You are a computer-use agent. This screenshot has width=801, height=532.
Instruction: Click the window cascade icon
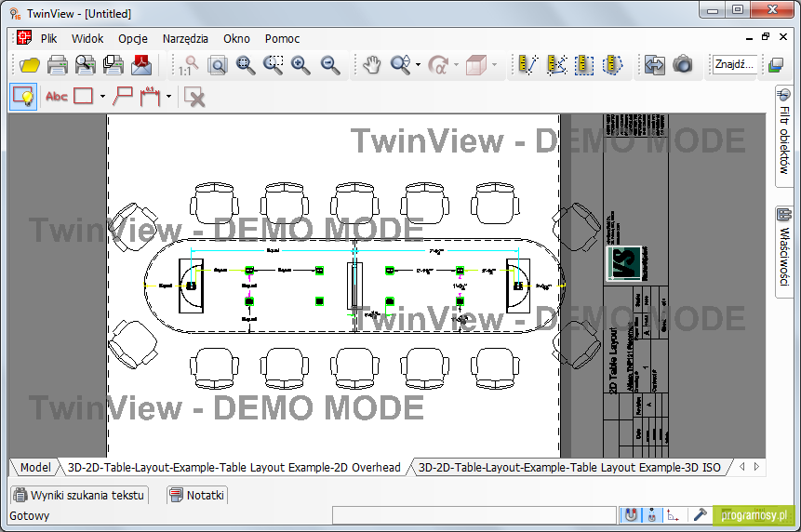coord(776,65)
